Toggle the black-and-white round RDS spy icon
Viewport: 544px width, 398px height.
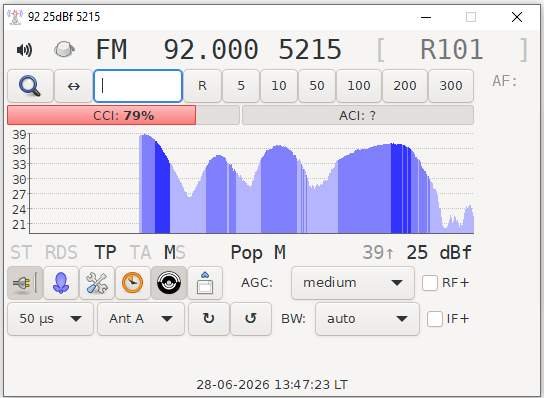[169, 283]
